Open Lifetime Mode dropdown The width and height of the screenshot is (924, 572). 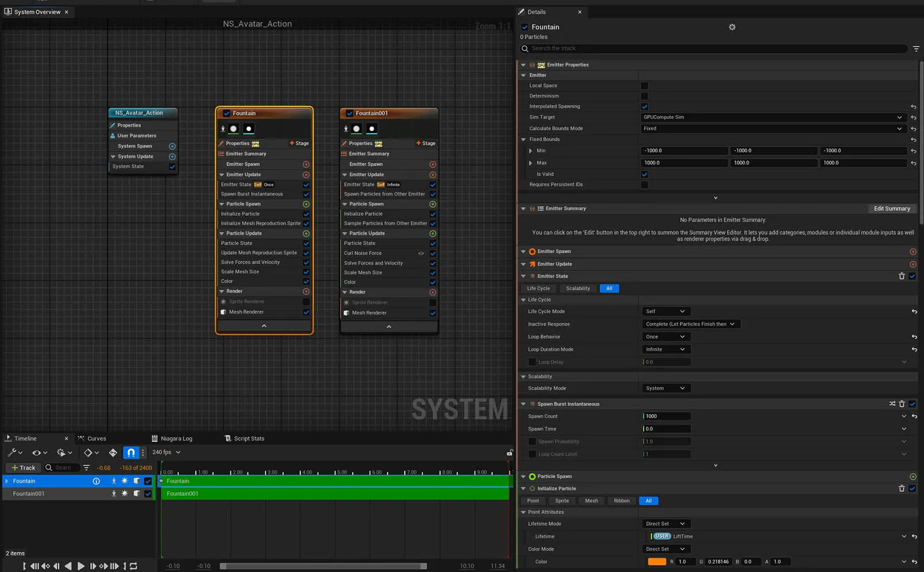[665, 524]
